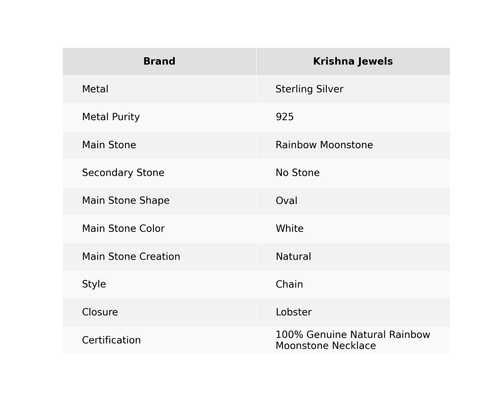This screenshot has width=500, height=398.
Task: Click the White color value
Action: coord(290,229)
